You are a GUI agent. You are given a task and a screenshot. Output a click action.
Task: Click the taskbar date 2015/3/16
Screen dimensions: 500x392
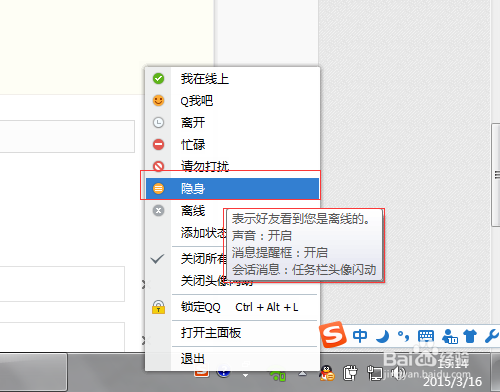click(452, 381)
